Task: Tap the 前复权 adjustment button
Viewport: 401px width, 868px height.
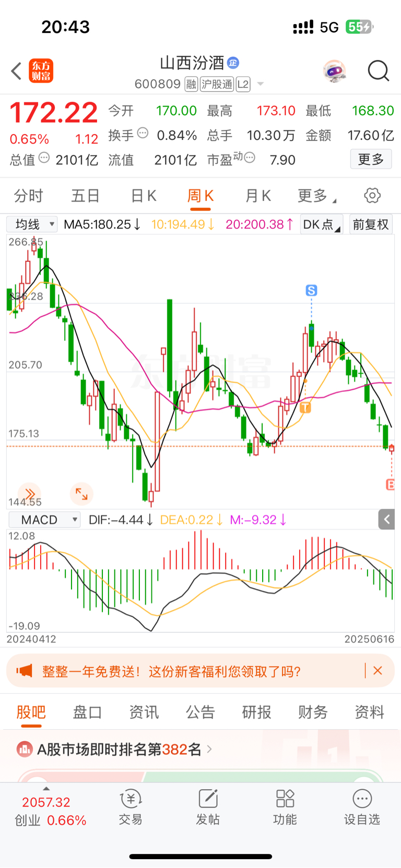Action: point(371,224)
